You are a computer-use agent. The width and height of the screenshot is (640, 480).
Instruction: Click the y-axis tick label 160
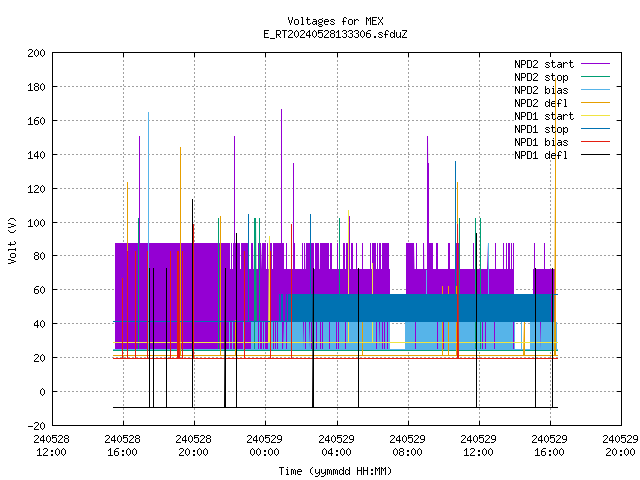click(36, 121)
